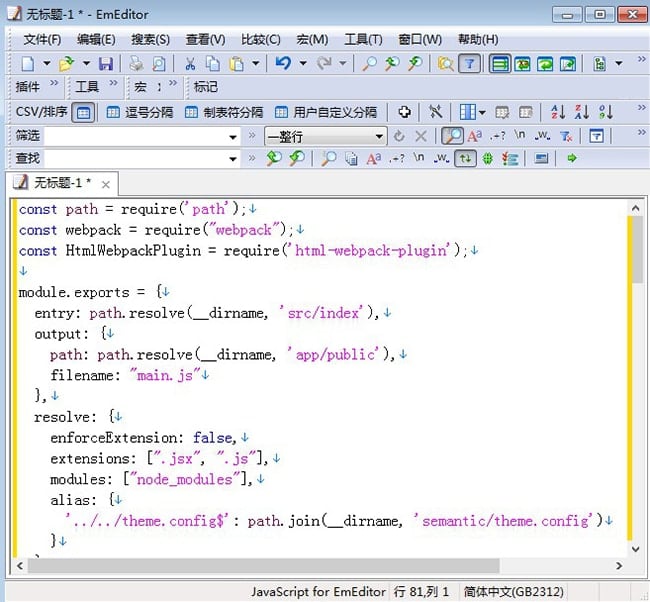The height and width of the screenshot is (602, 650).
Task: Click the Copy icon in main toolbar
Action: (213, 64)
